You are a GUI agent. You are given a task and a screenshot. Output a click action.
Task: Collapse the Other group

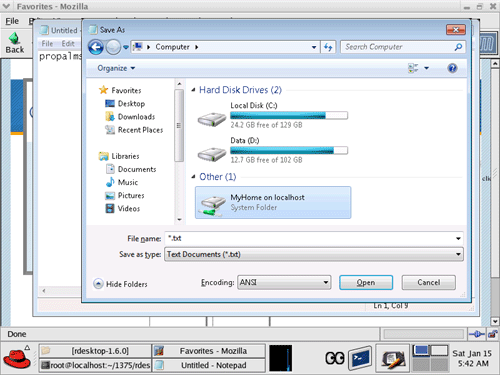click(193, 177)
